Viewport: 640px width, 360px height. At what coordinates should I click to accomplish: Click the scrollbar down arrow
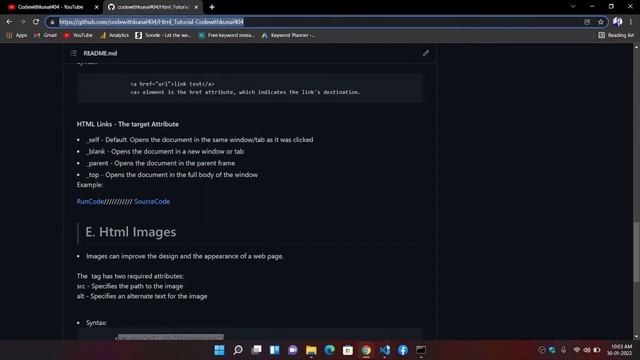tap(636, 336)
